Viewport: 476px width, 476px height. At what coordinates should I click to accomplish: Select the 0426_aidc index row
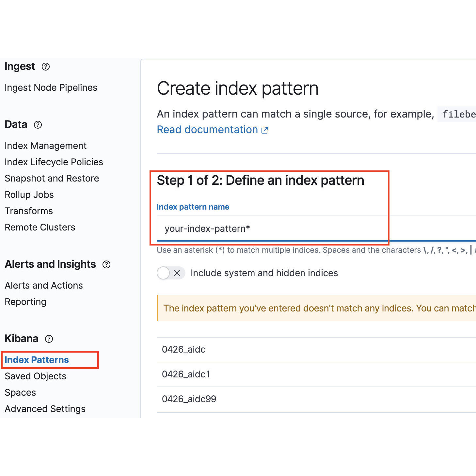tap(184, 349)
